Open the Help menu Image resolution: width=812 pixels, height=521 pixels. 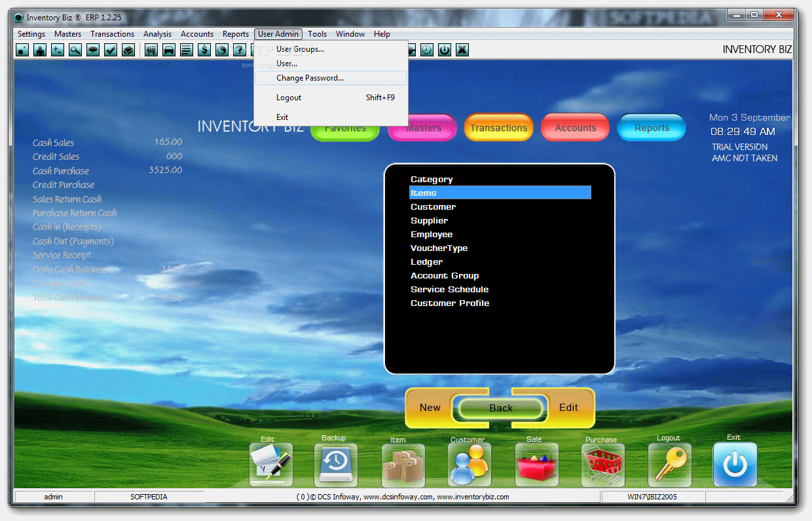click(382, 34)
